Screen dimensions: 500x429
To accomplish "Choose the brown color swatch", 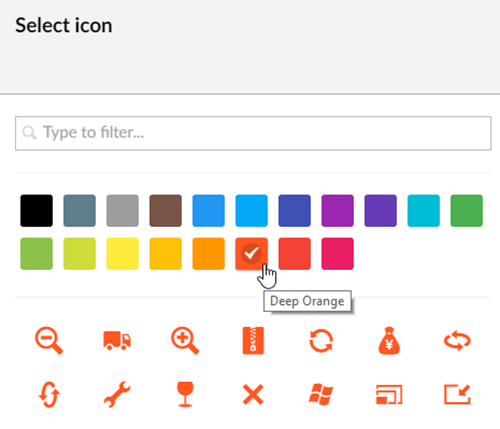I will 166,211.
